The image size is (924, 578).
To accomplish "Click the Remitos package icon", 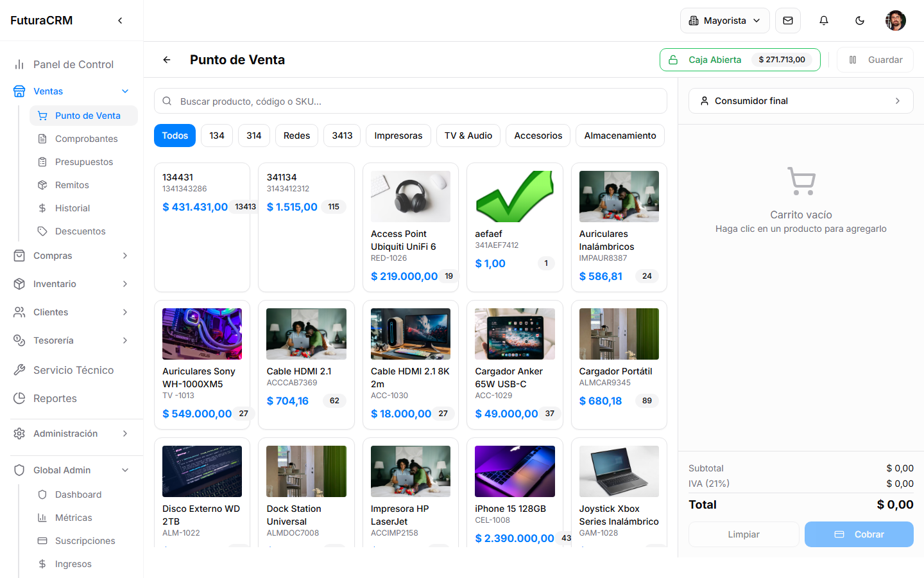I will 42,185.
